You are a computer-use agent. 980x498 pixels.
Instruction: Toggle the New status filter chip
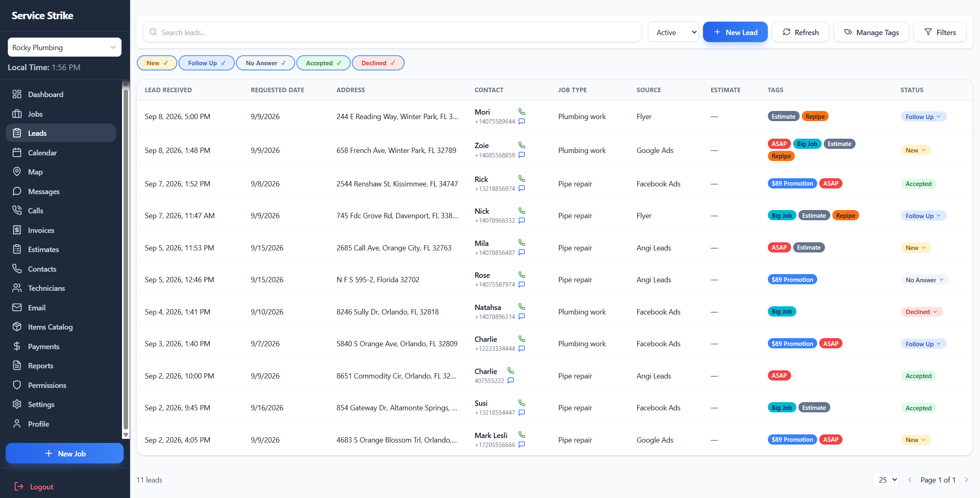click(157, 63)
